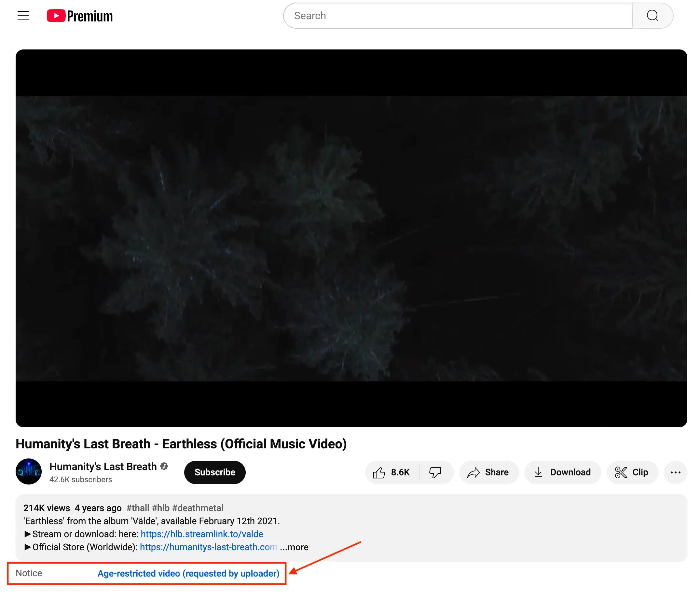This screenshot has height=600, width=700.
Task: Like the video with 8.6K likes
Action: pos(392,472)
